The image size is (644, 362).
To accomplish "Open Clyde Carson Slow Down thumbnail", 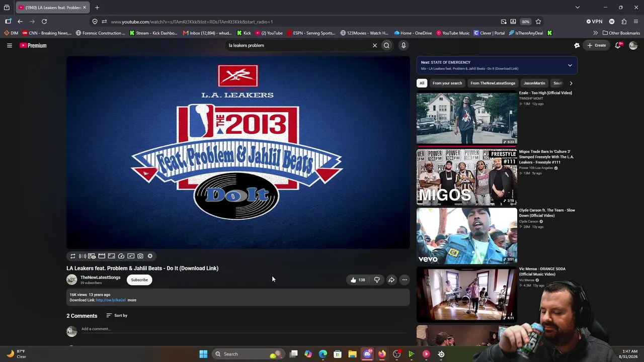I will point(467,236).
